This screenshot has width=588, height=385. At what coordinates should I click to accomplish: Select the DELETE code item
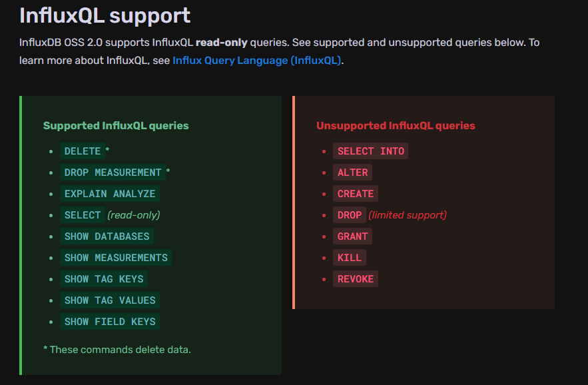coord(83,151)
